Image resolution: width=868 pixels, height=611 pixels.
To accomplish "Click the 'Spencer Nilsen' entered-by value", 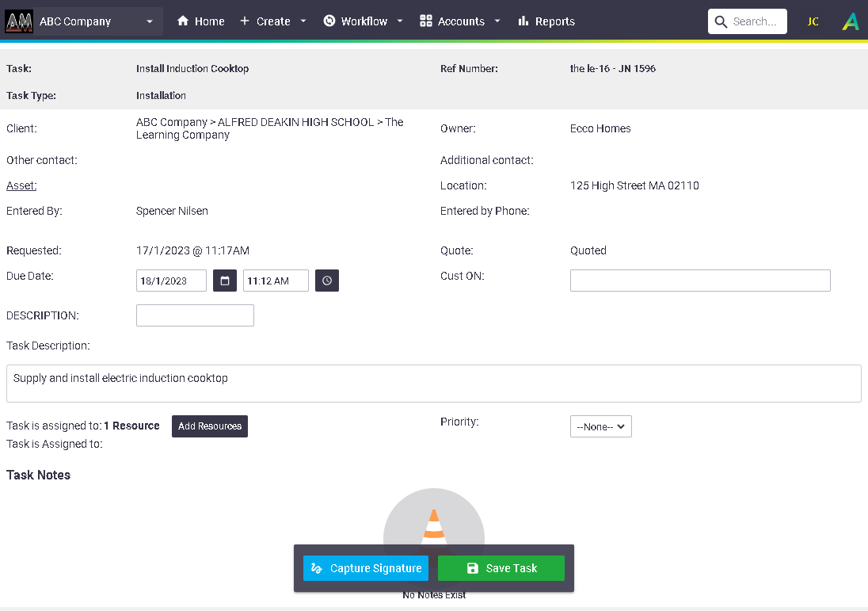I will point(172,211).
